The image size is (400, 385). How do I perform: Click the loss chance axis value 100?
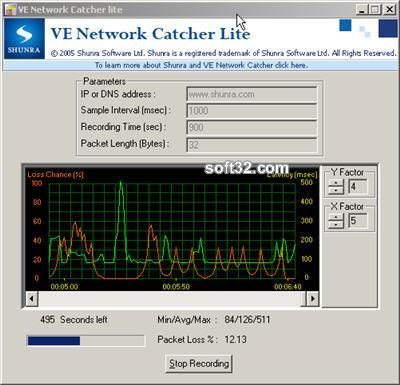pyautogui.click(x=37, y=183)
